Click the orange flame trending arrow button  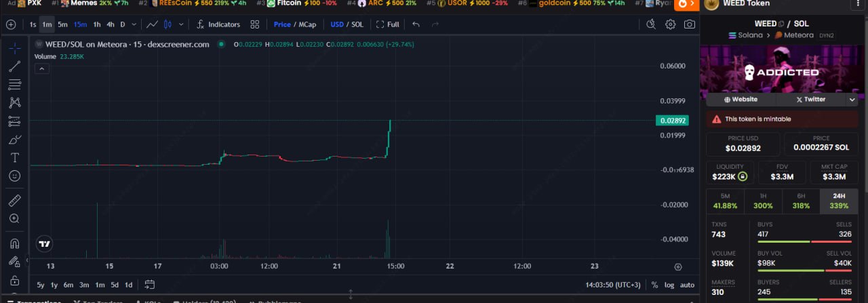[x=686, y=3]
